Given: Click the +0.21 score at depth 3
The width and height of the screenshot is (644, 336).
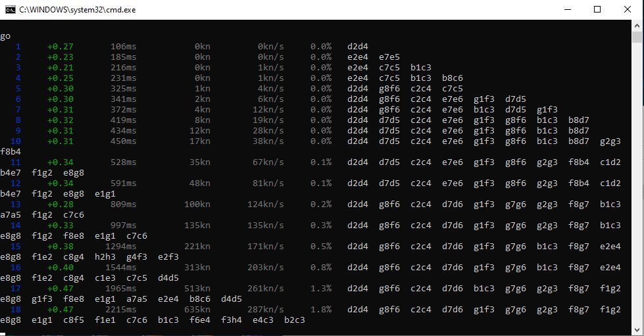Looking at the screenshot, I should click(x=60, y=67).
